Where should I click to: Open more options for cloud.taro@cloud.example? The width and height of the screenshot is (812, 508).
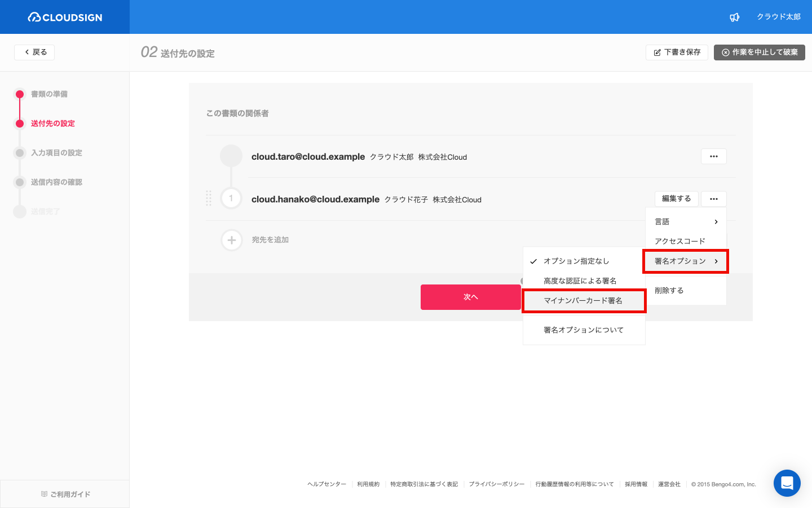coord(714,156)
